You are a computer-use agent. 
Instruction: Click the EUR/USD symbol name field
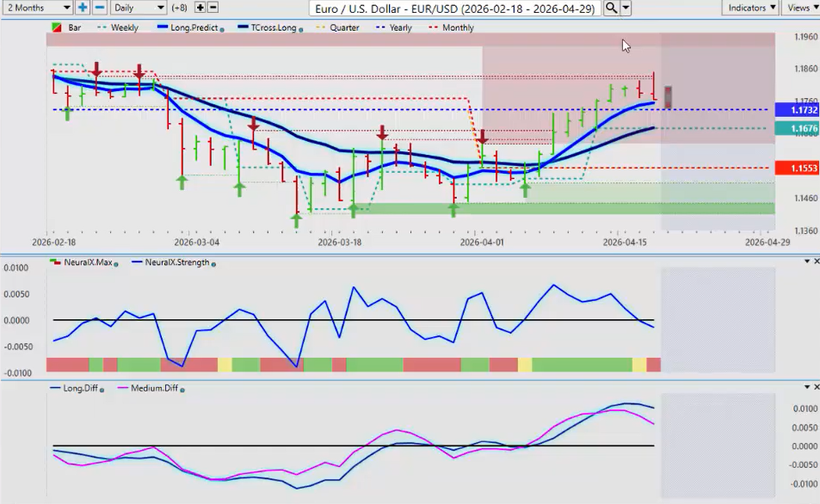click(454, 8)
